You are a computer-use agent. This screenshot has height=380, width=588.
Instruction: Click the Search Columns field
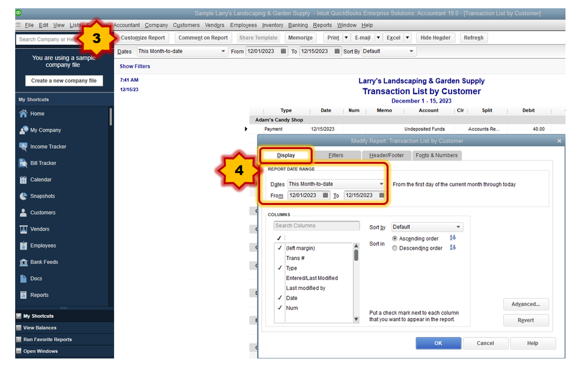(317, 226)
